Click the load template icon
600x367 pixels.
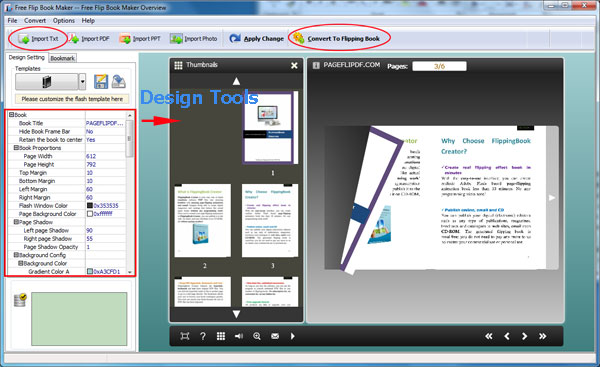click(119, 82)
